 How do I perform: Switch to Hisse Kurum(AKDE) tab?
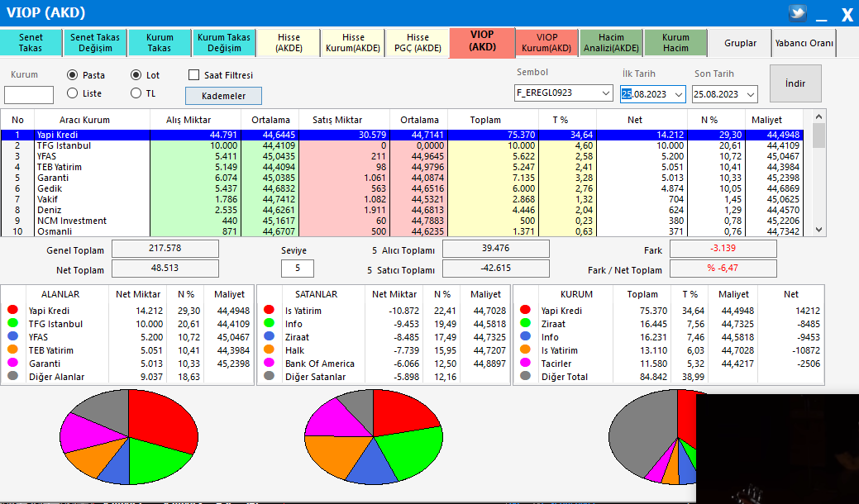click(x=353, y=43)
